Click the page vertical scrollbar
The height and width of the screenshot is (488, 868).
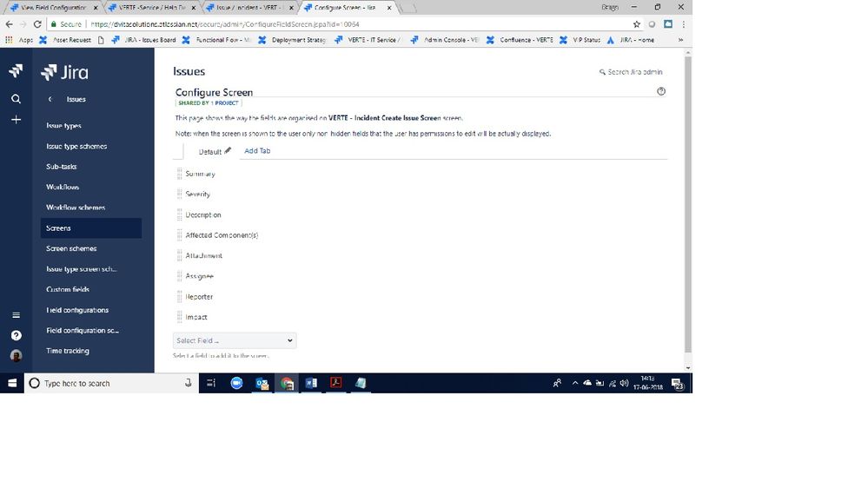click(688, 205)
